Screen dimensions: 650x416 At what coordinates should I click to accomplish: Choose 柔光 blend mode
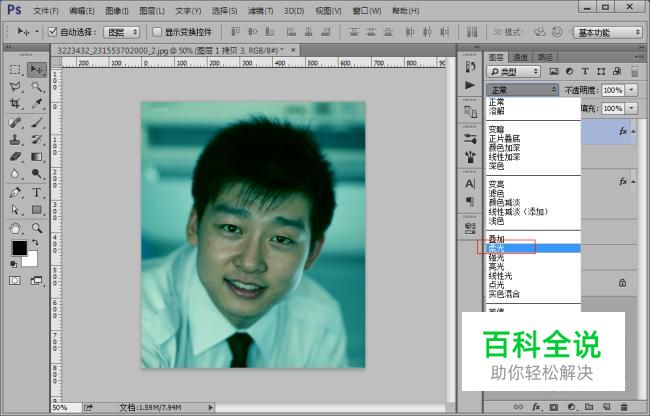click(533, 248)
